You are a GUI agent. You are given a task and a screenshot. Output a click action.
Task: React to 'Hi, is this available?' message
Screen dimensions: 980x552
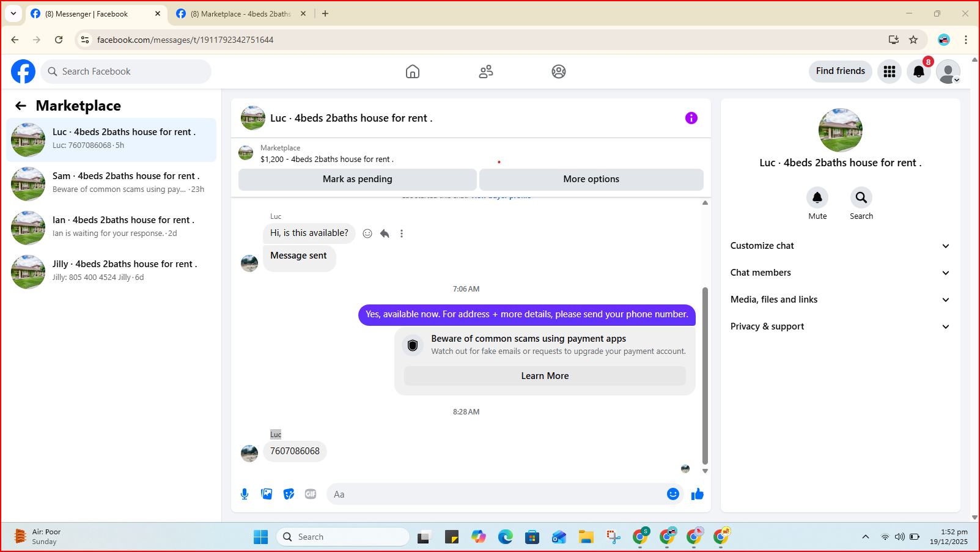(x=367, y=234)
